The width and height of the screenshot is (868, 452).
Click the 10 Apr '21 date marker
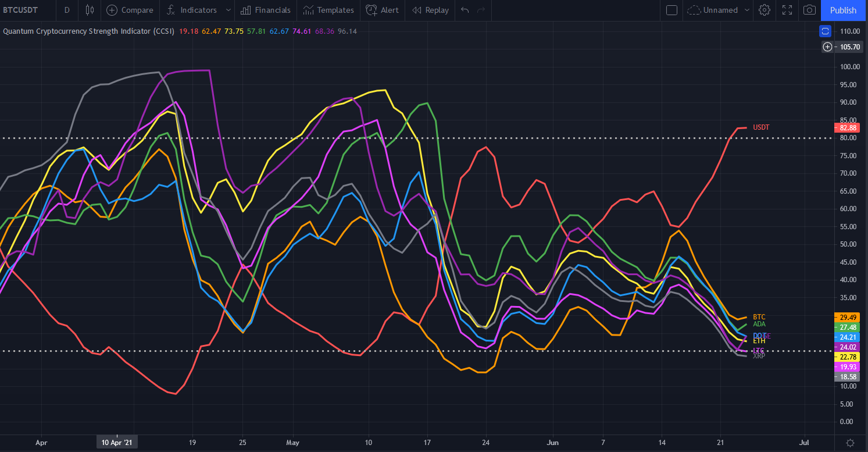point(117,442)
